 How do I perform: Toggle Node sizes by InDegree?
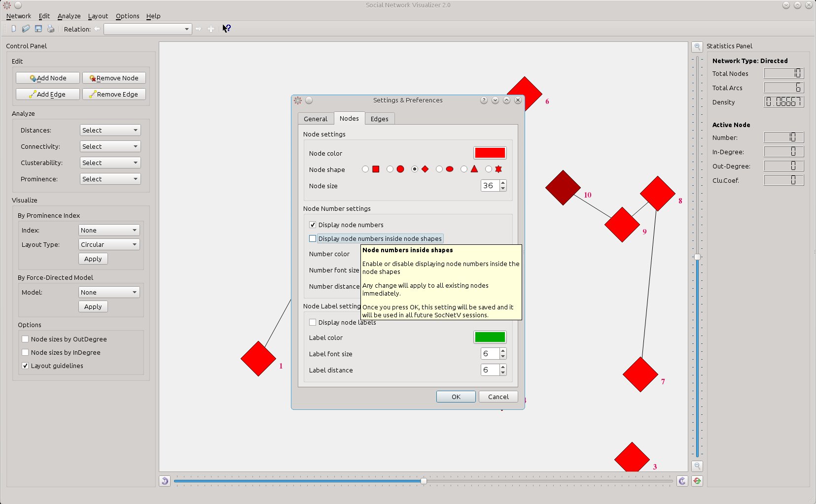coord(25,352)
